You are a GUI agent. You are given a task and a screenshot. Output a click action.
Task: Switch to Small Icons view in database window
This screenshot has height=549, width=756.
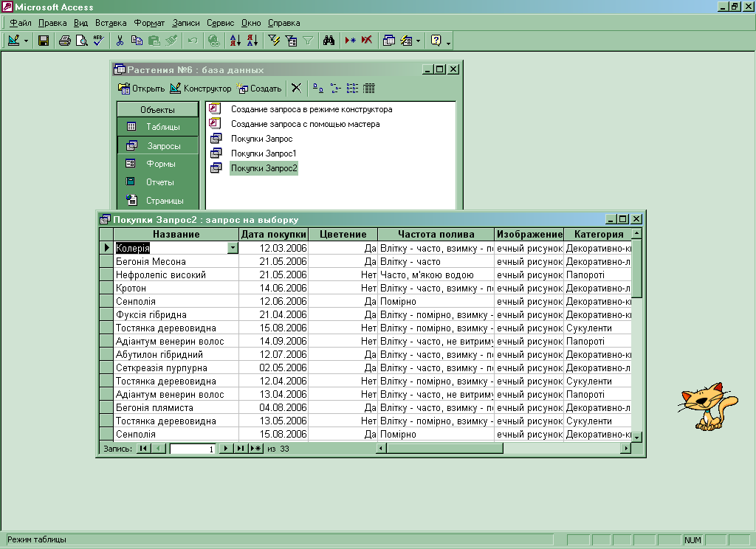[335, 88]
